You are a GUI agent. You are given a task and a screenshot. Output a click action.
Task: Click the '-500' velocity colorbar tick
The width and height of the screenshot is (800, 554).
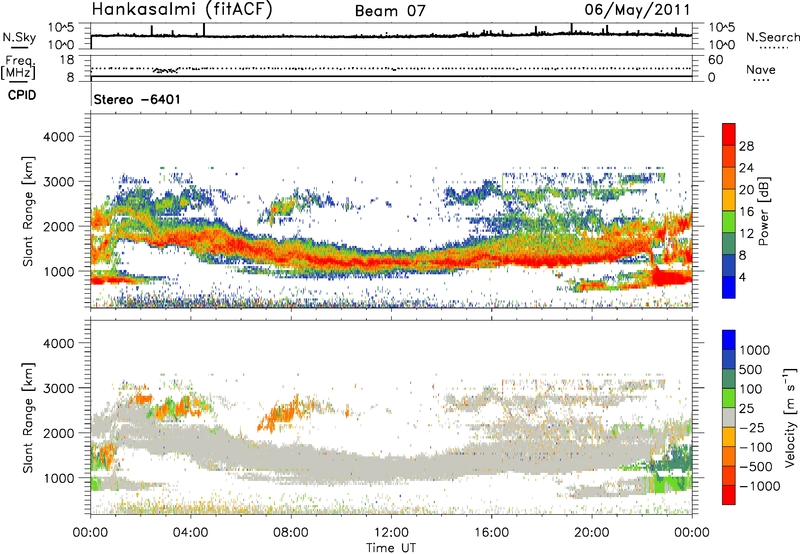click(x=755, y=466)
